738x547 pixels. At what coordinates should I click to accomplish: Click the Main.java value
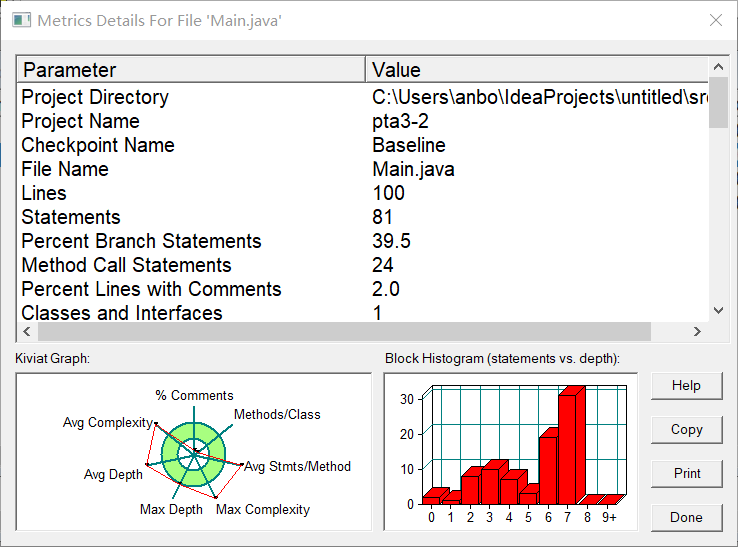tap(413, 169)
